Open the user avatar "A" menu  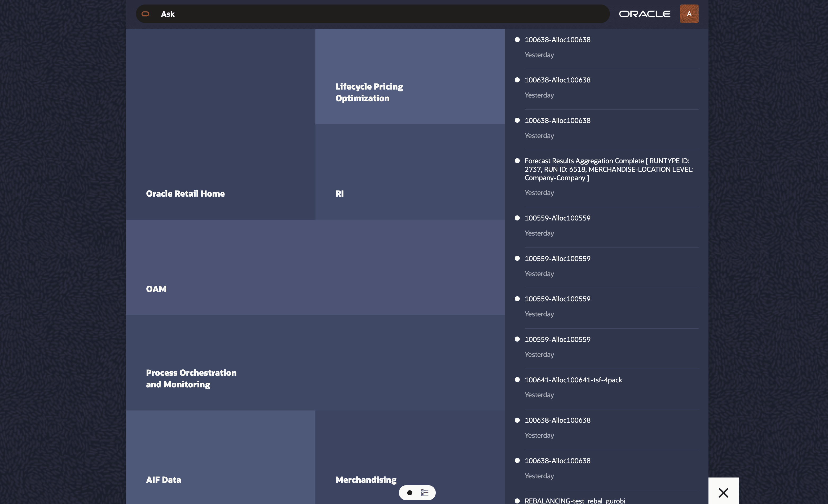coord(689,14)
